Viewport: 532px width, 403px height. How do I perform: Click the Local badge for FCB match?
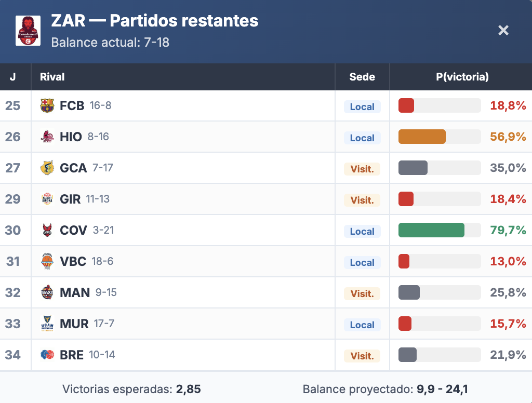(362, 106)
